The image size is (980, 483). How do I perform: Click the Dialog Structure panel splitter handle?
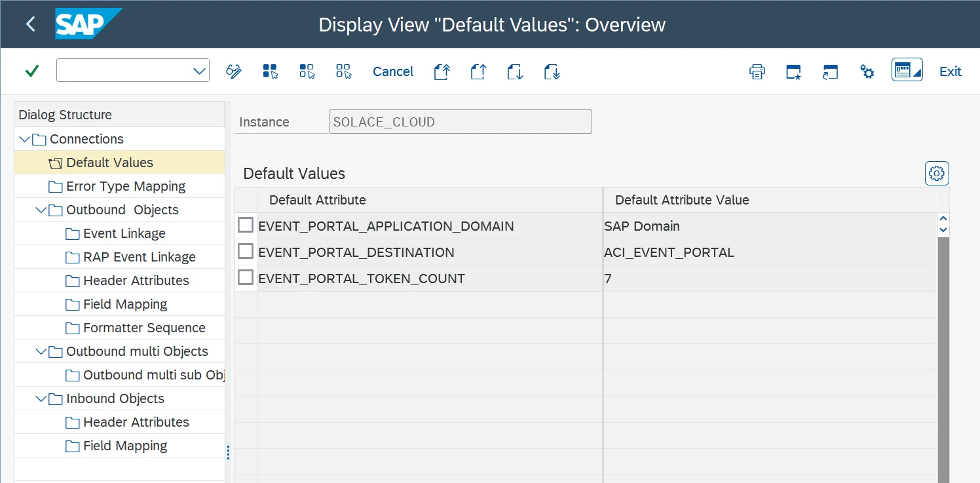tap(228, 453)
